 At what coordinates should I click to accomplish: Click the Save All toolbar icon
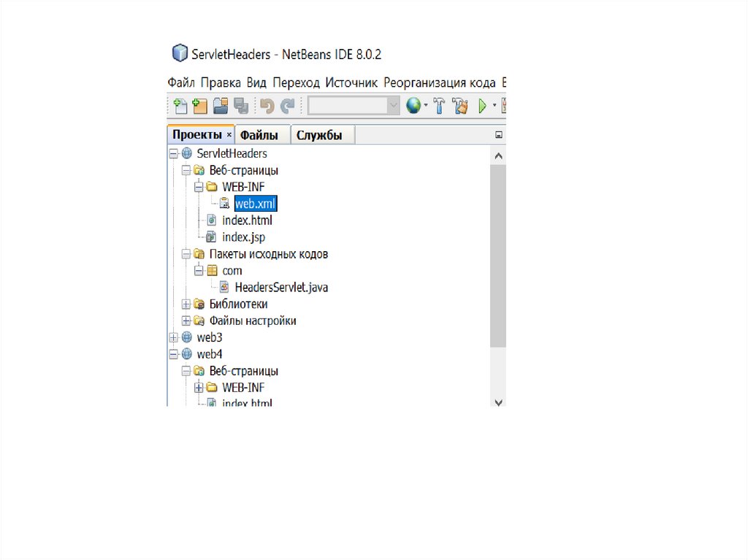(x=241, y=106)
